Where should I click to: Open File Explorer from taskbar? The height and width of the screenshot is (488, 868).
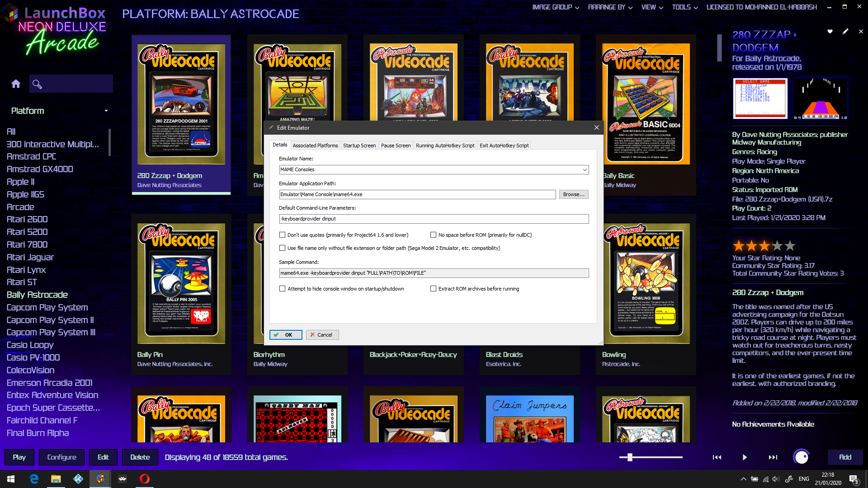[56, 479]
